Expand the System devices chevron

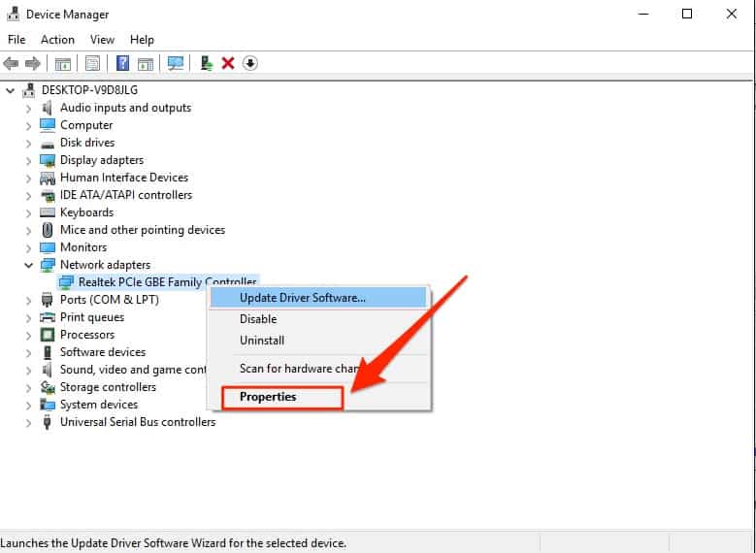[28, 405]
